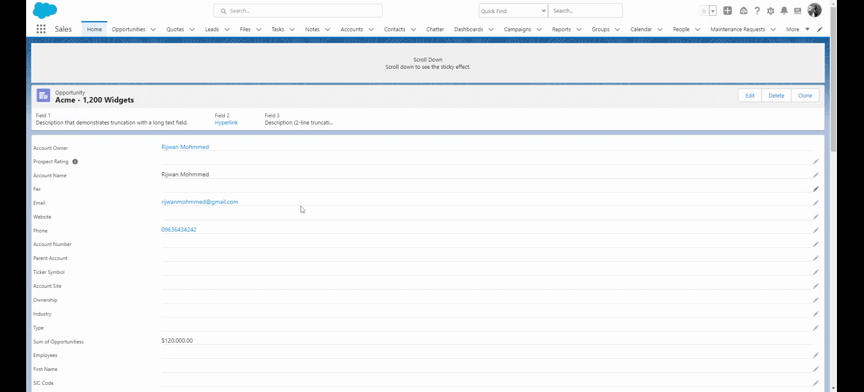Click the Delete button
864x392 pixels.
(776, 95)
